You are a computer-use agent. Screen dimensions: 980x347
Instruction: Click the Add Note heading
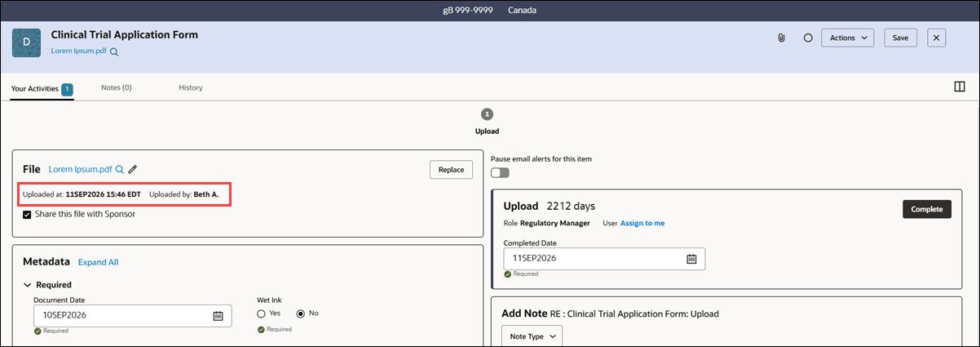pos(523,314)
